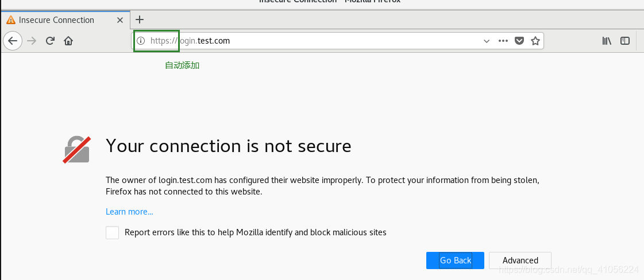Expand the address bar history dropdown
This screenshot has height=280, width=644.
(487, 41)
